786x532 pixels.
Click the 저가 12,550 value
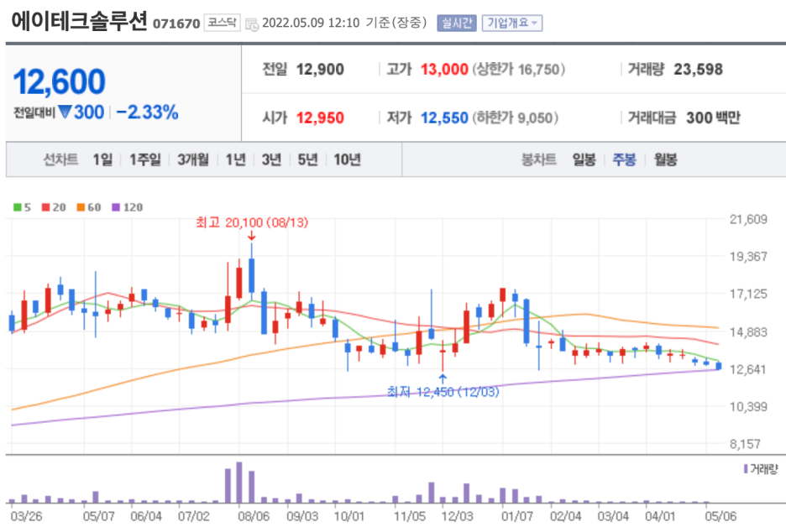(x=444, y=117)
